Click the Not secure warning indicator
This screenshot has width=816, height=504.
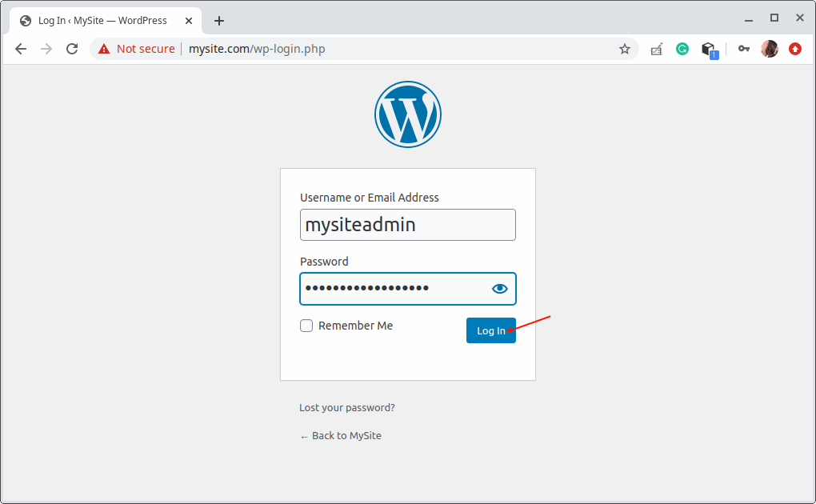click(x=137, y=49)
